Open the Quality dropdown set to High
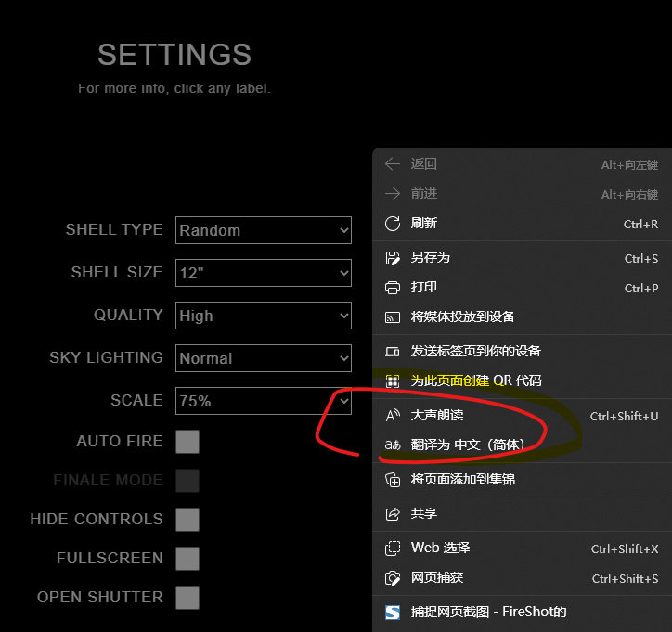Image resolution: width=672 pixels, height=632 pixels. (264, 316)
